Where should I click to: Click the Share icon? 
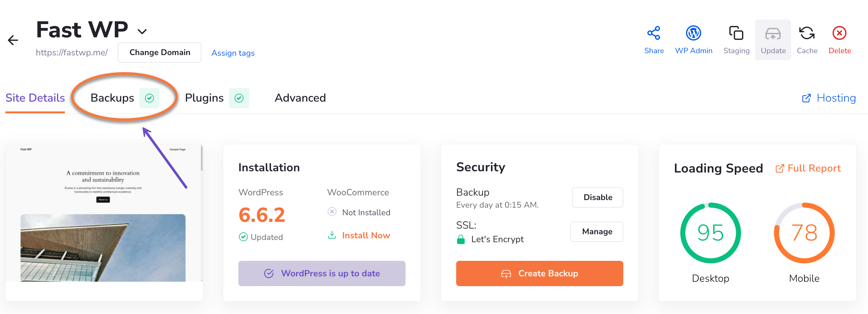pos(653,33)
